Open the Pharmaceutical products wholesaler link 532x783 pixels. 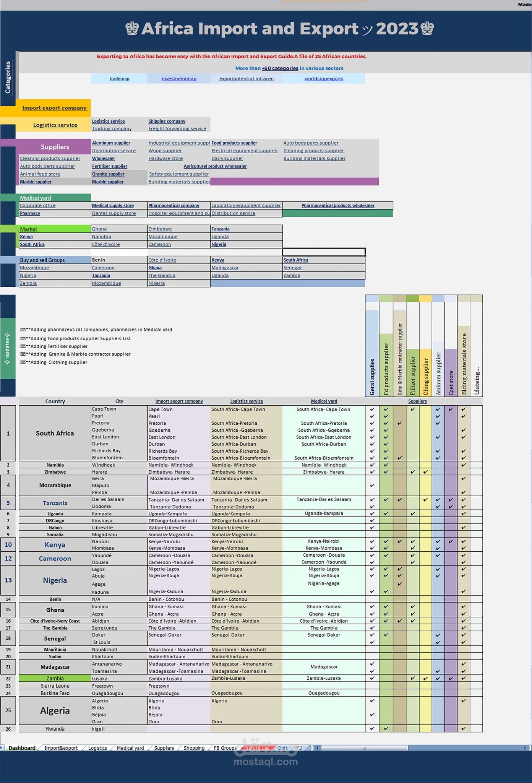coord(338,205)
